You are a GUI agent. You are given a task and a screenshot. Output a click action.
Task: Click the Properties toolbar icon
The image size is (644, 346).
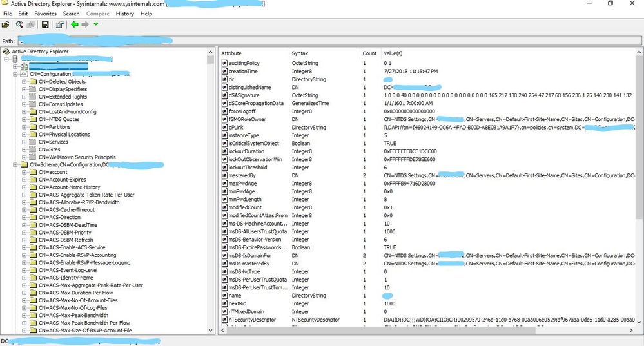point(59,24)
